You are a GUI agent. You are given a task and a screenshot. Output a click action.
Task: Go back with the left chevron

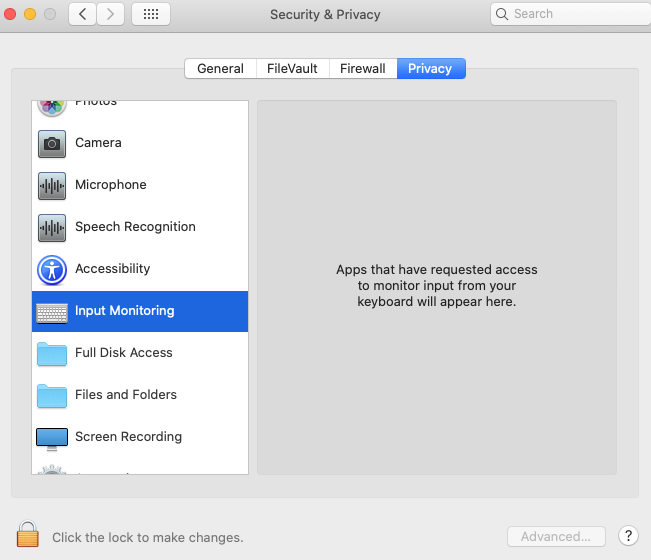pyautogui.click(x=83, y=14)
